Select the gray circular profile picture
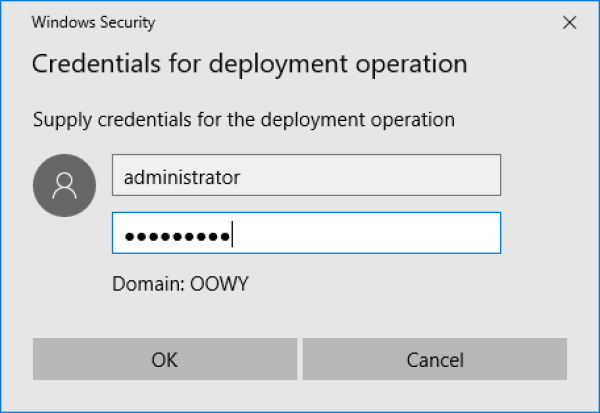The image size is (600, 413). click(x=66, y=186)
